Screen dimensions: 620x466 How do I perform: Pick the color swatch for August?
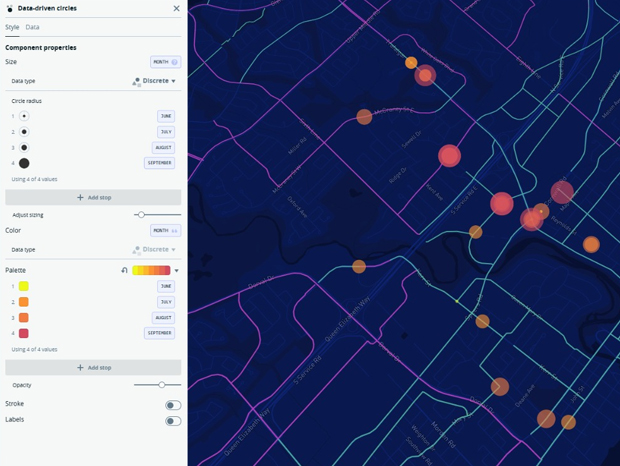click(24, 317)
